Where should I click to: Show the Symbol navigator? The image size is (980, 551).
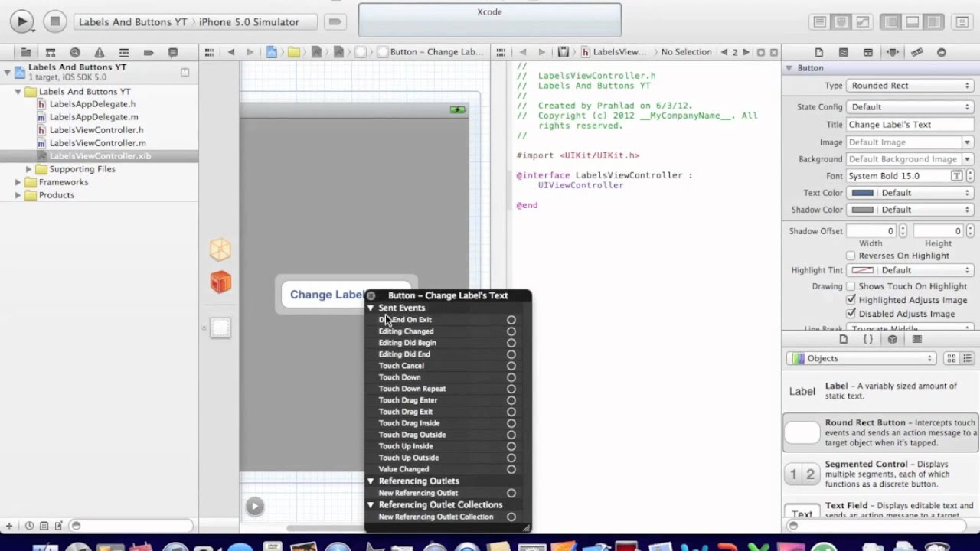(51, 52)
